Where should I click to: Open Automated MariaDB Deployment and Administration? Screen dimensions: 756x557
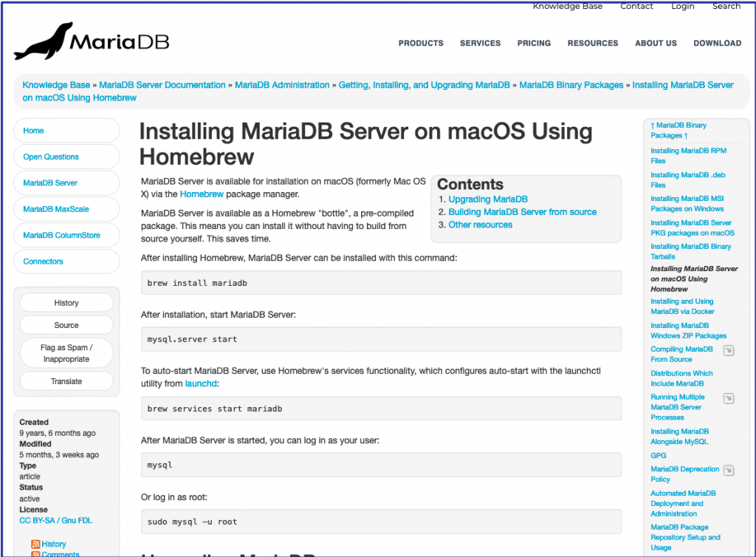(x=683, y=504)
